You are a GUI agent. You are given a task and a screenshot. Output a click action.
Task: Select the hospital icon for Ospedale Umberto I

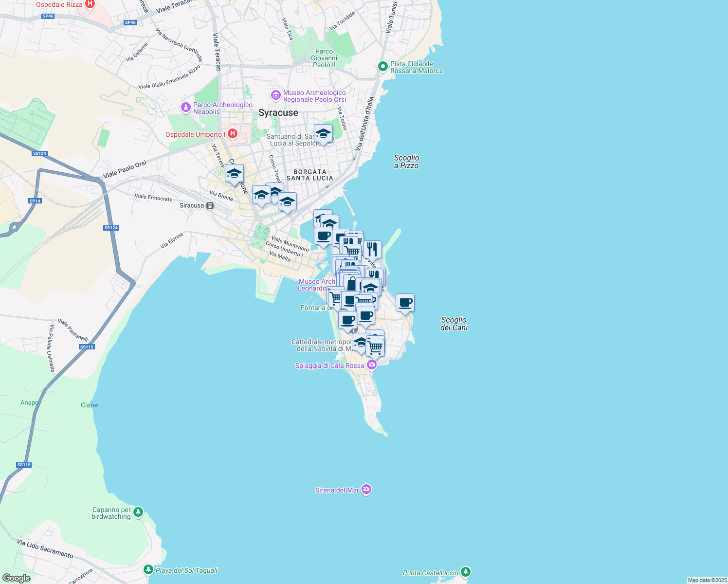coord(233,134)
